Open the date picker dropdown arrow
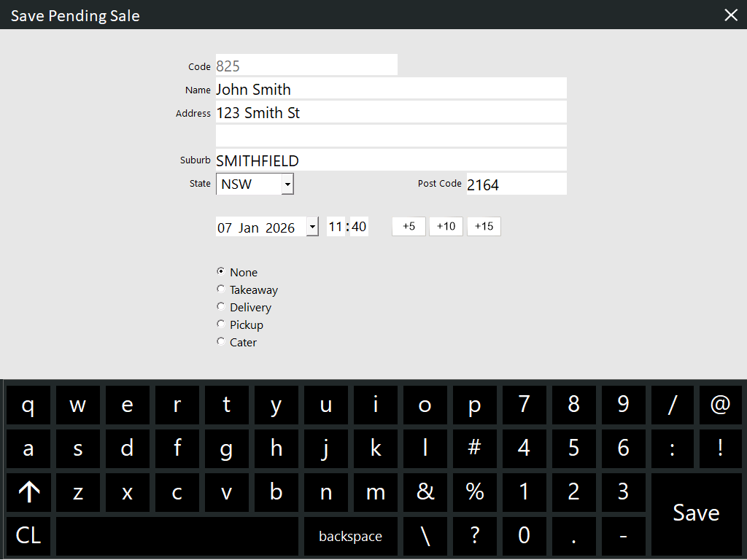Screen dimensions: 747x560 [312, 227]
